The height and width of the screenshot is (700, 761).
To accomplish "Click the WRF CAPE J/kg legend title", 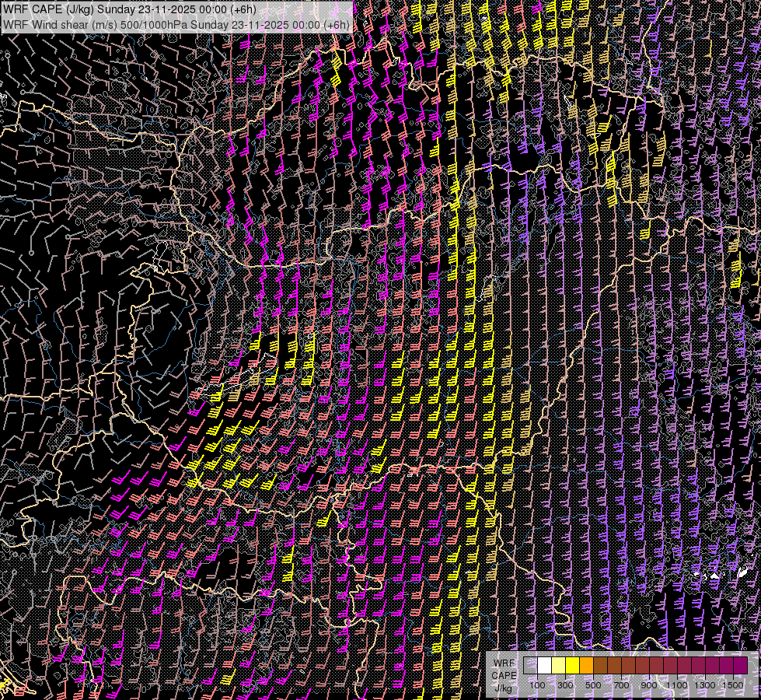I will pyautogui.click(x=504, y=675).
